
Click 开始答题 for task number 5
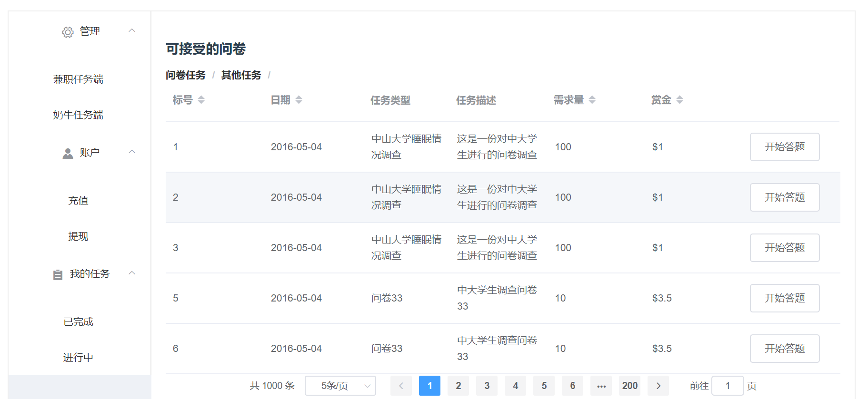point(784,298)
